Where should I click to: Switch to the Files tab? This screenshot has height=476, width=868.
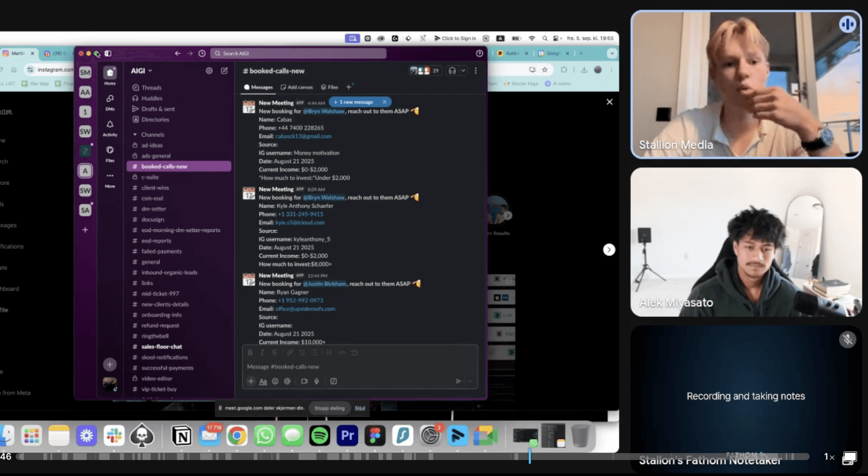coord(329,87)
